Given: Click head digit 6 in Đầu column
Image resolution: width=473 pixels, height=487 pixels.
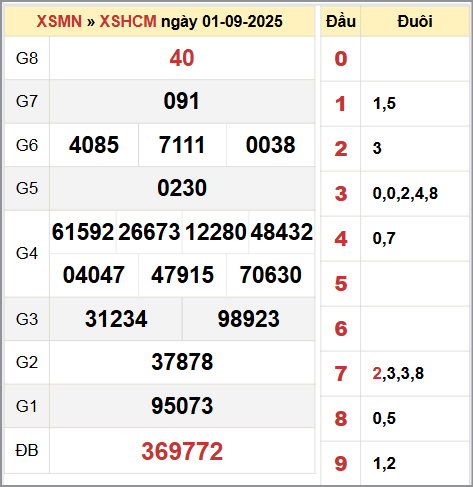Looking at the screenshot, I should (341, 329).
